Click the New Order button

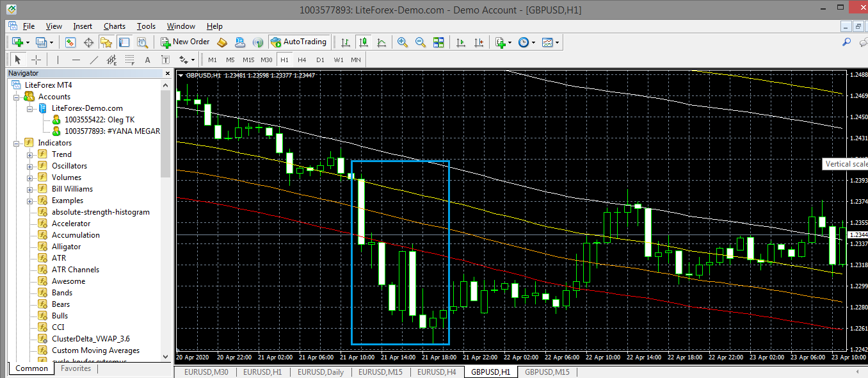185,42
